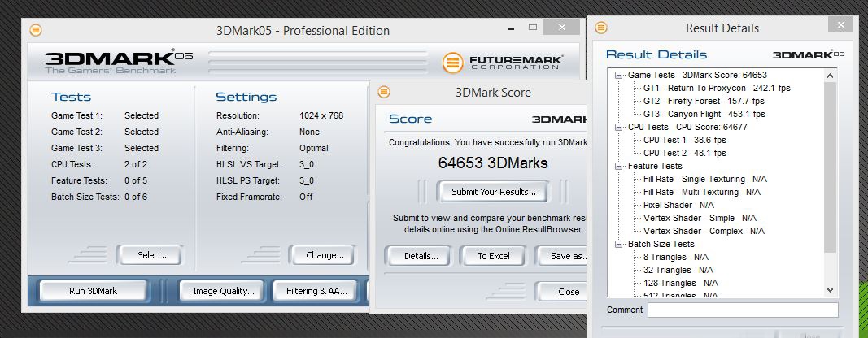
Task: Select CPU Test 1 38.6 fps row
Action: click(684, 140)
